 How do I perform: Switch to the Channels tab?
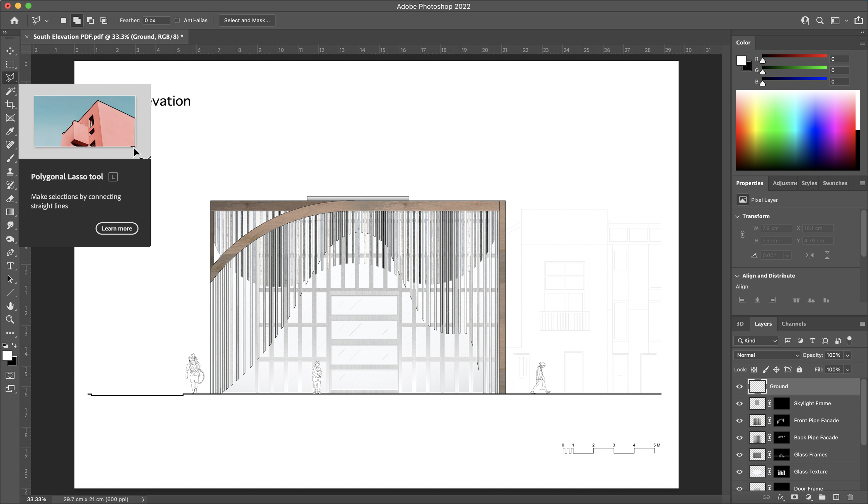click(794, 323)
